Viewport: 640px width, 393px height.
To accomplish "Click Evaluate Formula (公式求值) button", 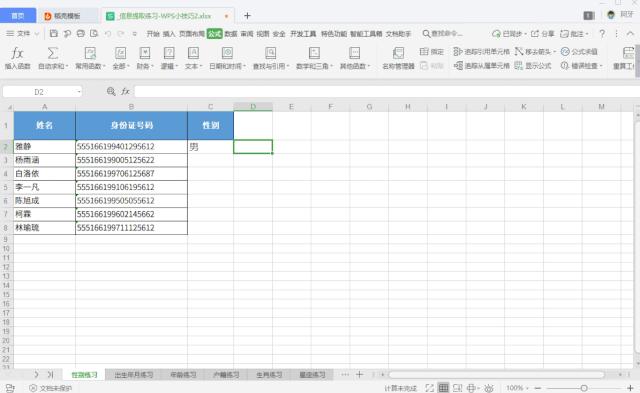I will pyautogui.click(x=579, y=51).
